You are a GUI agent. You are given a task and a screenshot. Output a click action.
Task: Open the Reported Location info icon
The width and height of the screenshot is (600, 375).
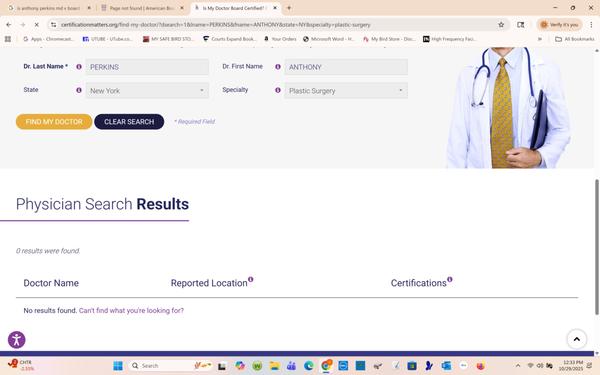point(251,279)
